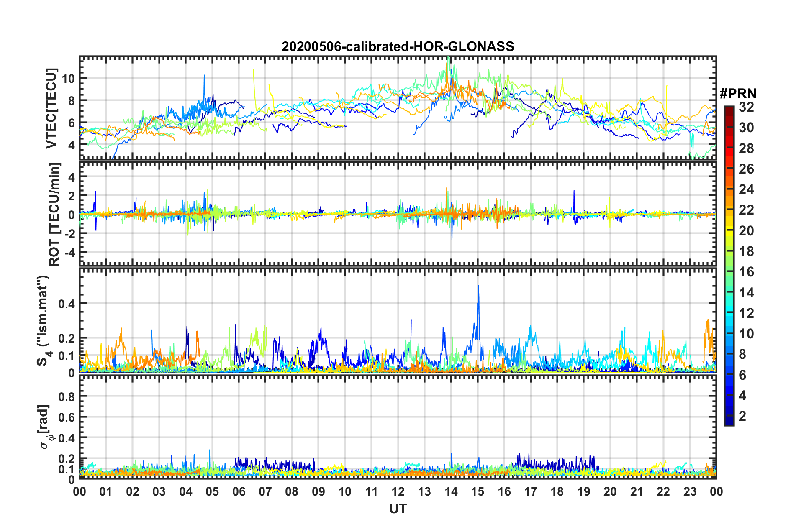Click x-axis tick label 07
This screenshot has width=796, height=532.
[265, 491]
